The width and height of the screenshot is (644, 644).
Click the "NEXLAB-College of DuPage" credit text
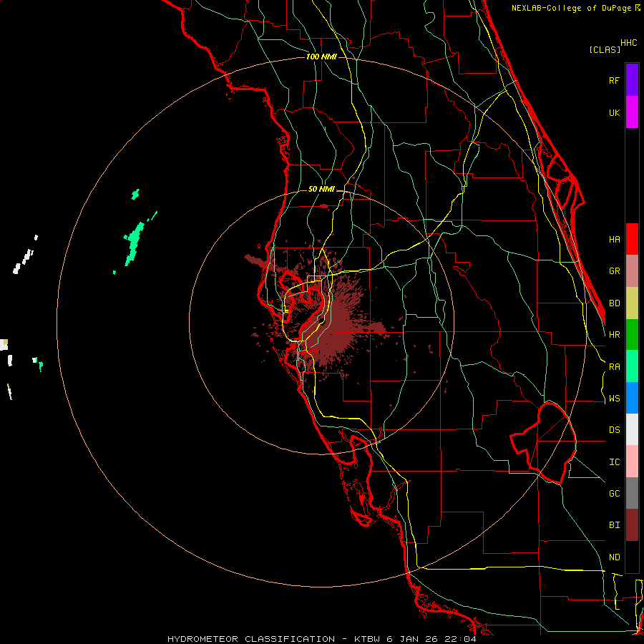coord(572,8)
